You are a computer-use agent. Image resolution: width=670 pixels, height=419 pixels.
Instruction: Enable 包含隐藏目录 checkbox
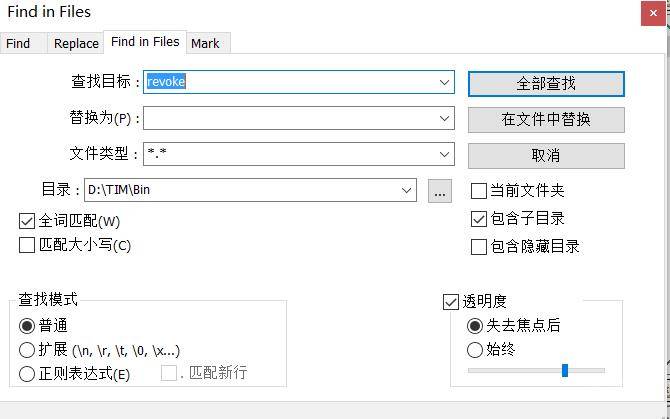[479, 247]
